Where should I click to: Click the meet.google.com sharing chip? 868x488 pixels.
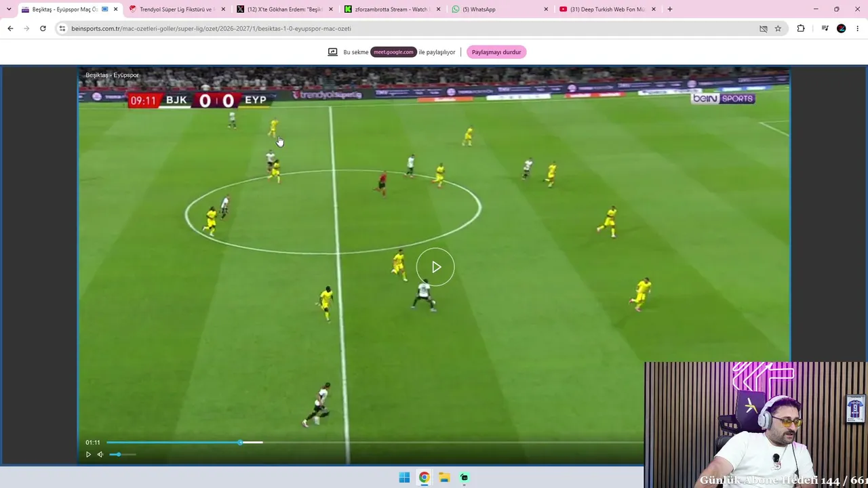click(x=393, y=52)
